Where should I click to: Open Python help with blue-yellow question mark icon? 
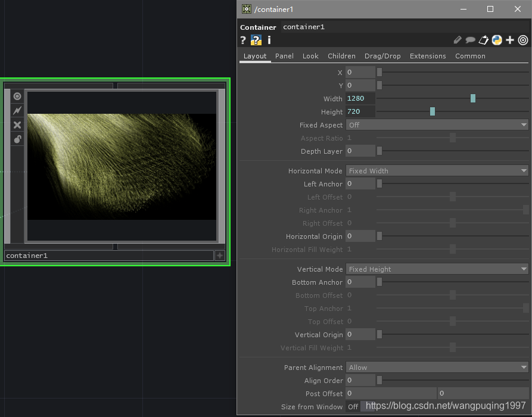[256, 41]
